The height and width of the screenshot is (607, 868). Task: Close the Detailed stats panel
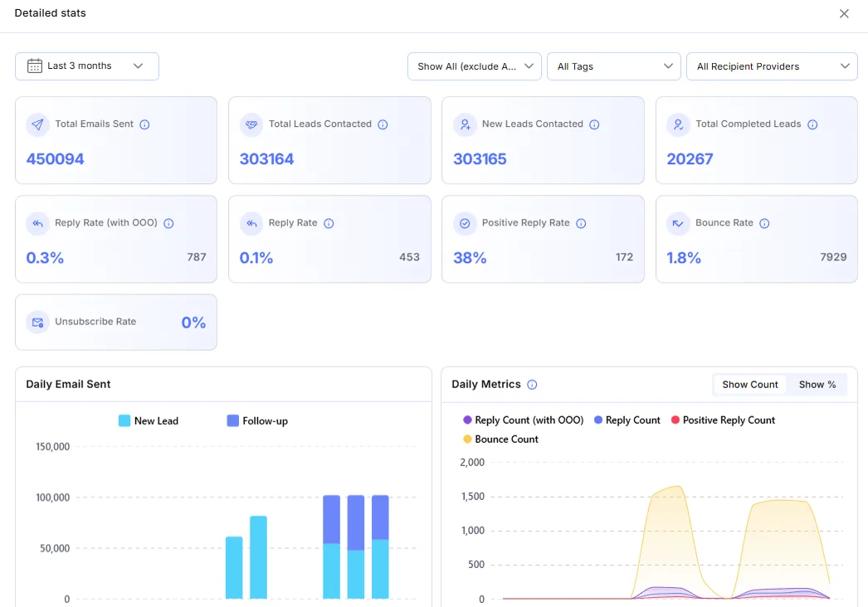[x=844, y=14]
